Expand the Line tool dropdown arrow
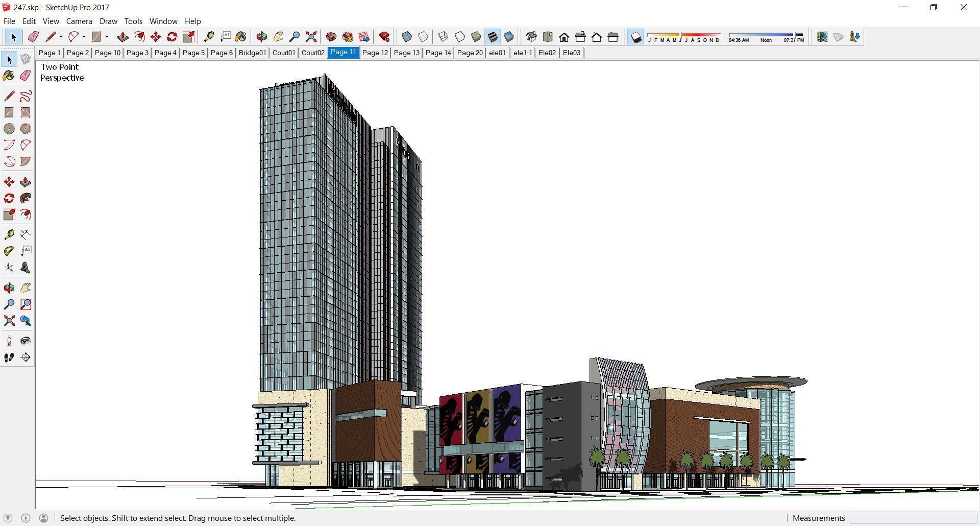Screen dimensions: 980x526 tap(61, 37)
